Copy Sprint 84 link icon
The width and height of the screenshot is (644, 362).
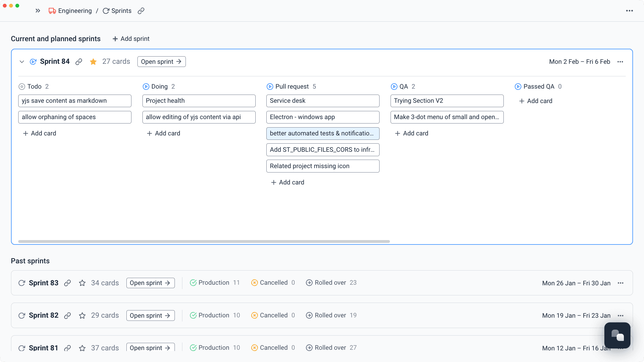[79, 62]
